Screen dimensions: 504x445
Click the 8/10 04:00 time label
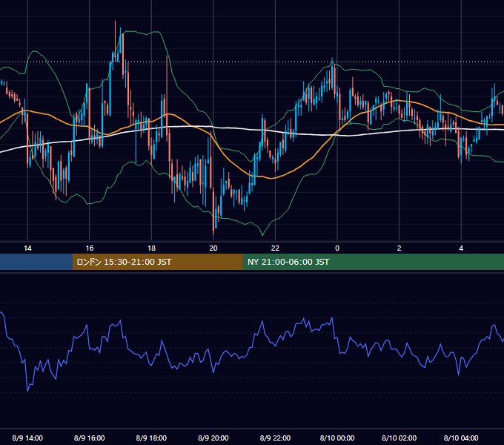tap(461, 438)
